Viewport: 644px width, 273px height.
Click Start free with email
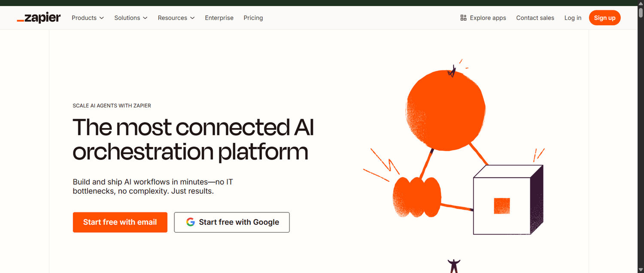[120, 222]
